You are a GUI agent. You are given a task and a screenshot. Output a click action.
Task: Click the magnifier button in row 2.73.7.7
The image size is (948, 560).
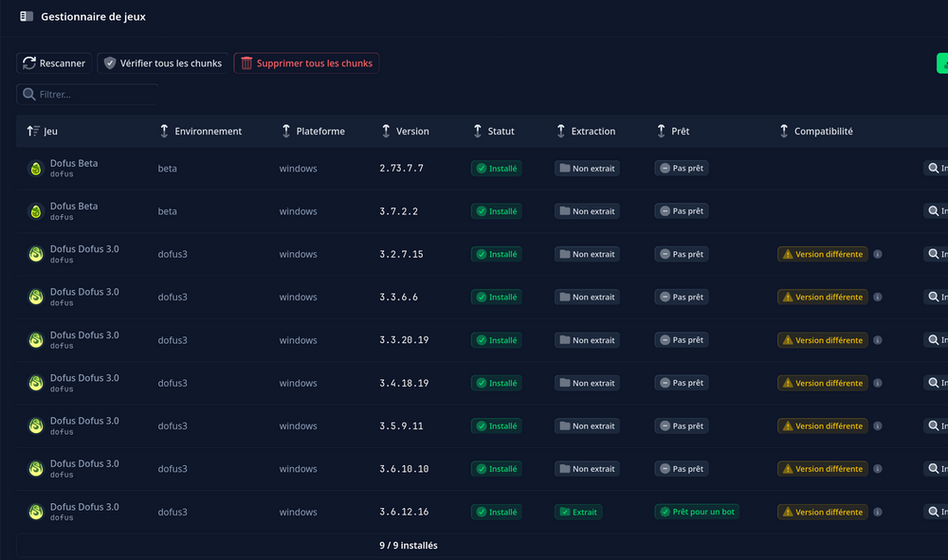[936, 169]
